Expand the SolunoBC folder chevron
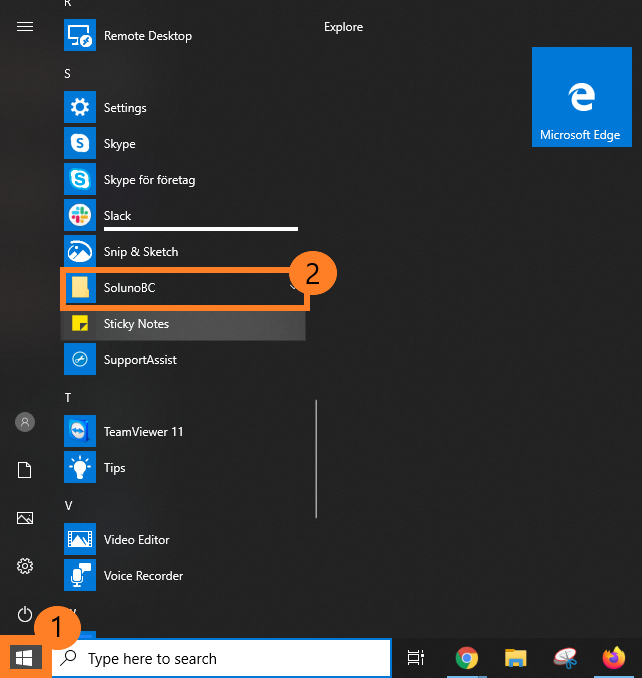 (x=293, y=287)
